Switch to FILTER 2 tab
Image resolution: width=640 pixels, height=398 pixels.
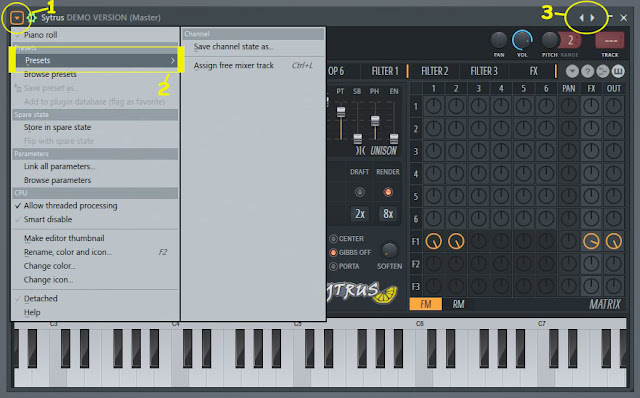tap(434, 71)
